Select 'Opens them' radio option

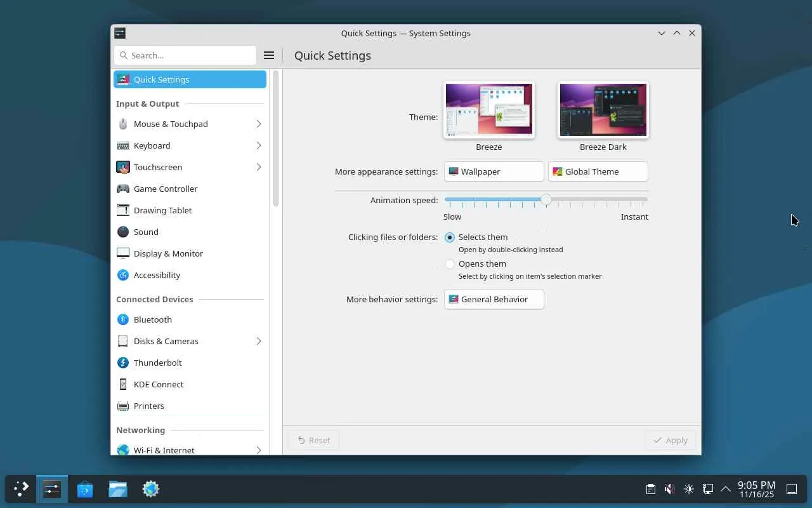click(x=450, y=264)
